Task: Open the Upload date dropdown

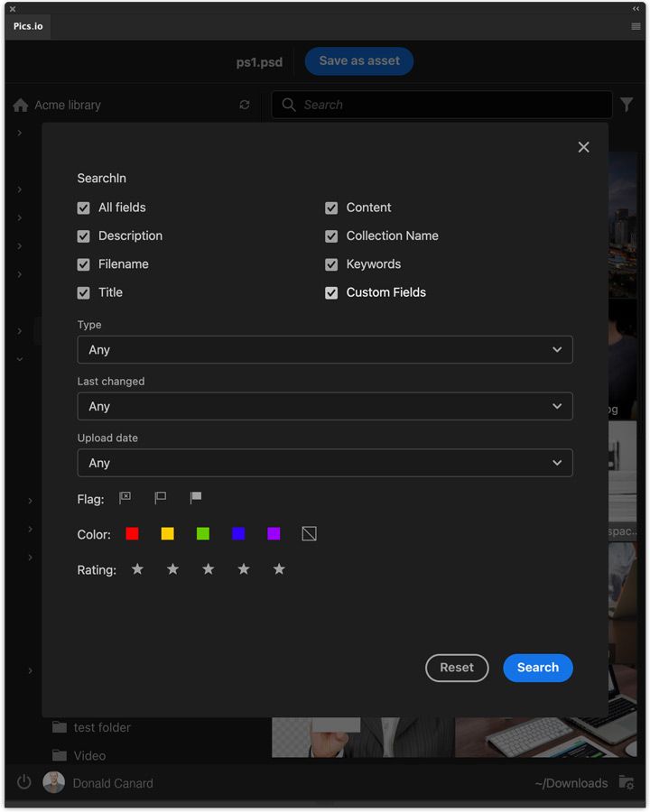Action: point(325,463)
